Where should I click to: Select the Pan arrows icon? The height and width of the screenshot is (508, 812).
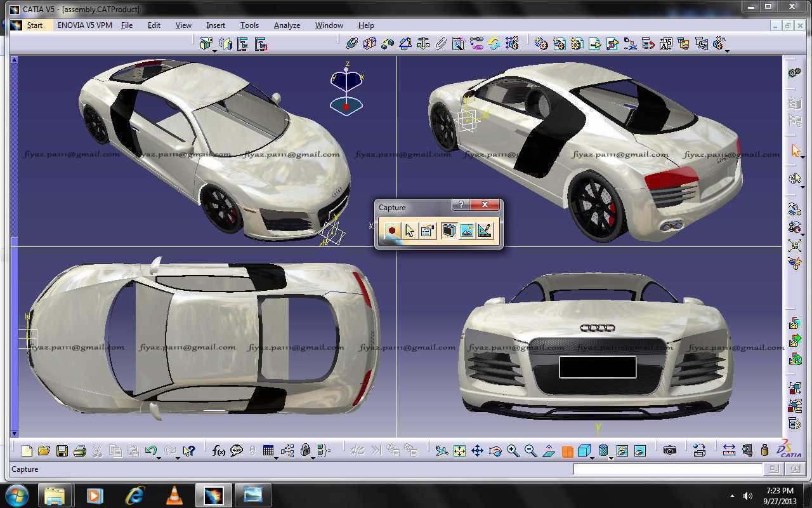point(477,451)
